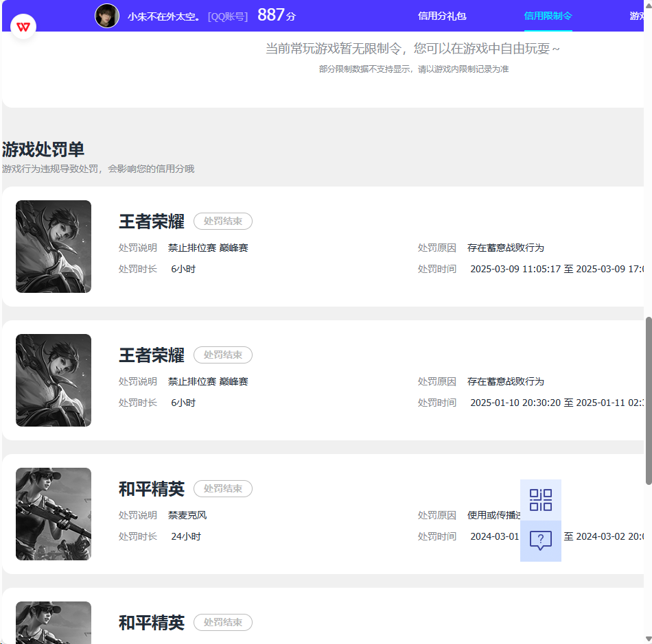Click the username 小朱不在外太空。
This screenshot has width=652, height=644.
coord(163,16)
